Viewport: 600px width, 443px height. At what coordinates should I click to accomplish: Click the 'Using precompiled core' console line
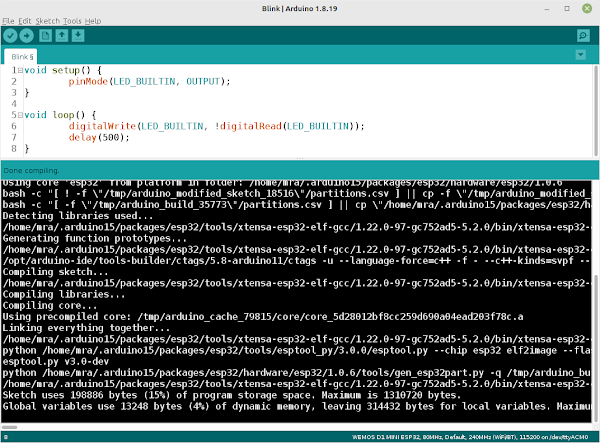pyautogui.click(x=262, y=317)
